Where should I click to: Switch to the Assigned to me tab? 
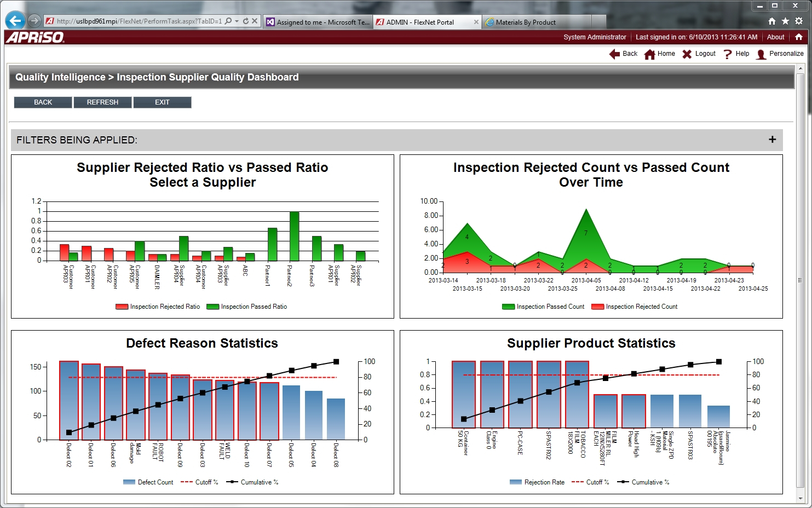[x=318, y=22]
